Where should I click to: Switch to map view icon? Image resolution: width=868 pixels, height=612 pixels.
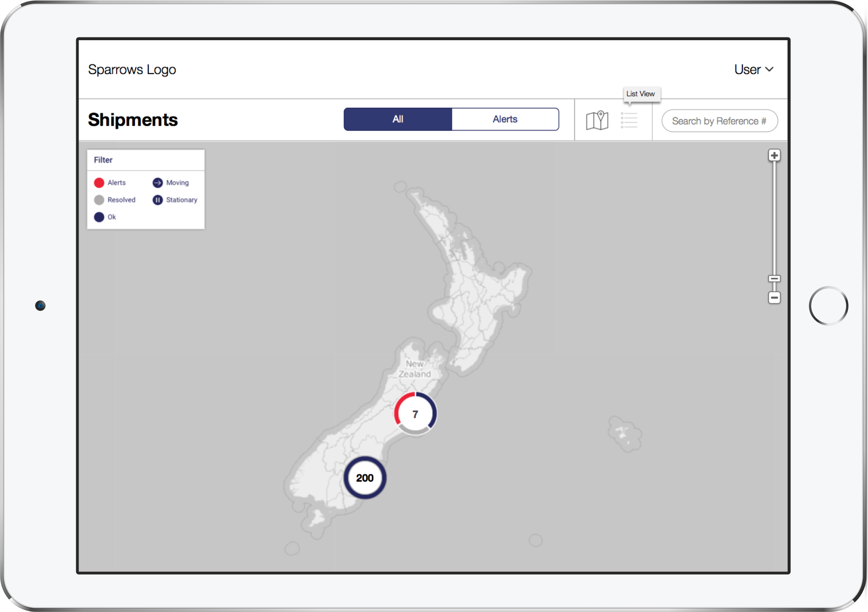(x=597, y=120)
